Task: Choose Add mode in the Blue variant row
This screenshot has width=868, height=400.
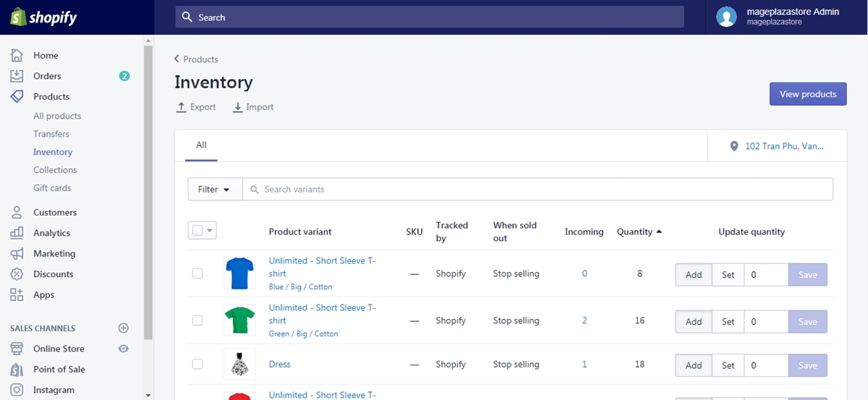Action: click(x=694, y=275)
